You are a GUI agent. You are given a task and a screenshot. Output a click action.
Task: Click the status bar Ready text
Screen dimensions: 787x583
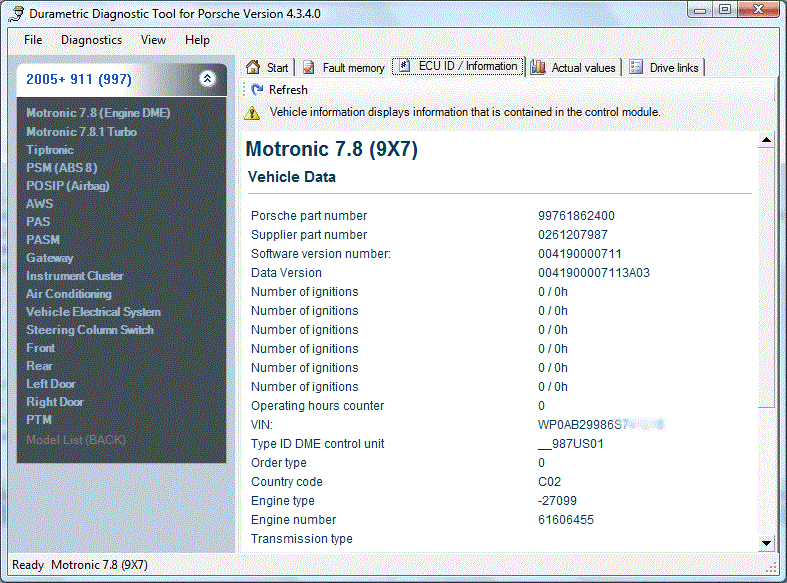28,565
